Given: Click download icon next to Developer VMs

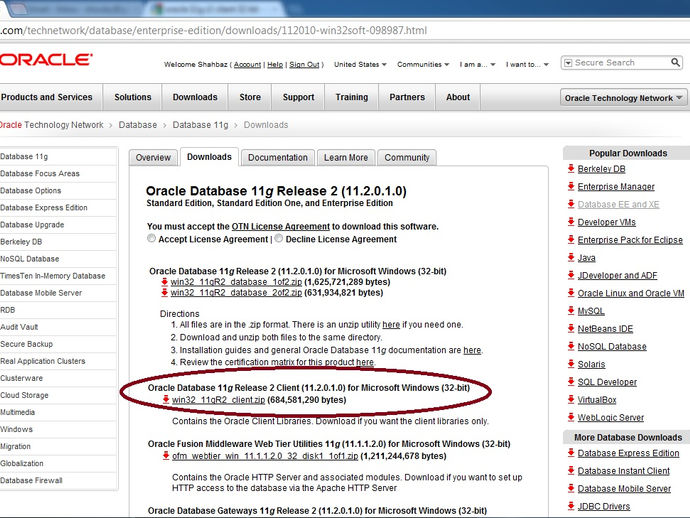Looking at the screenshot, I should (x=571, y=221).
